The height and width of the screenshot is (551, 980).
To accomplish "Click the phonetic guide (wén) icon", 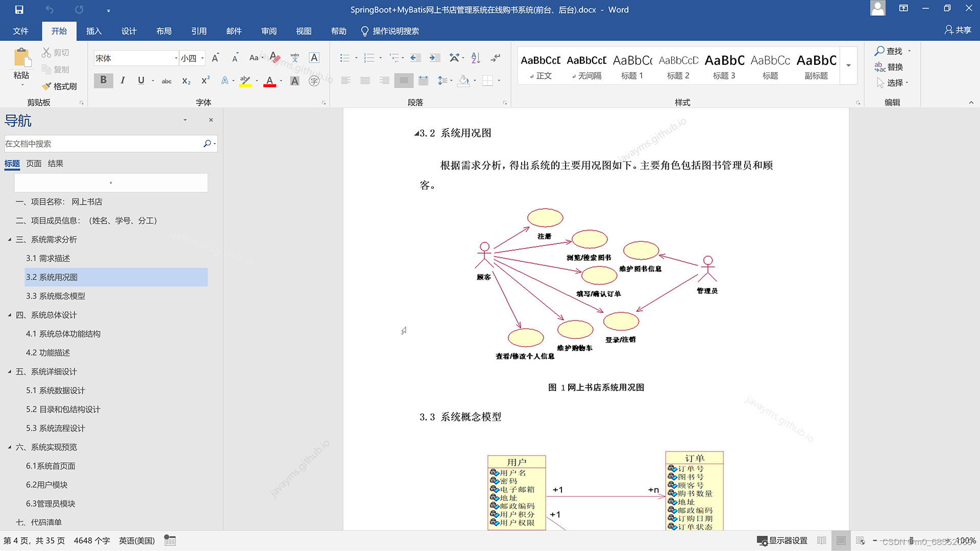I will tap(295, 58).
